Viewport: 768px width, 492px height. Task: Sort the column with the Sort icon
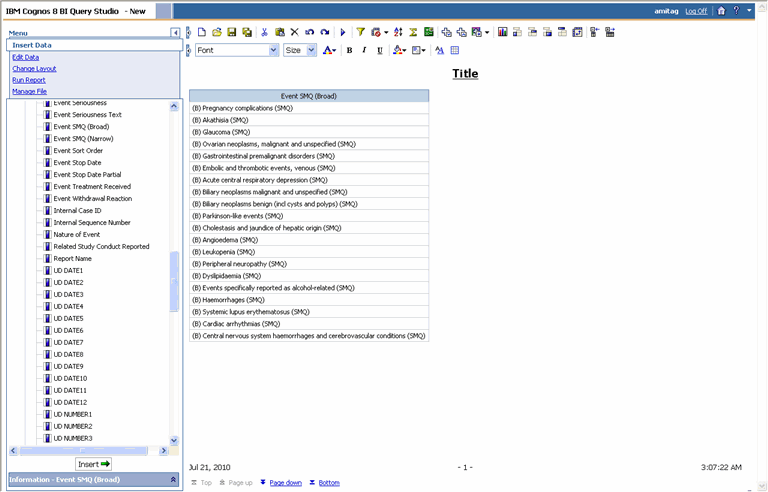pyautogui.click(x=398, y=32)
